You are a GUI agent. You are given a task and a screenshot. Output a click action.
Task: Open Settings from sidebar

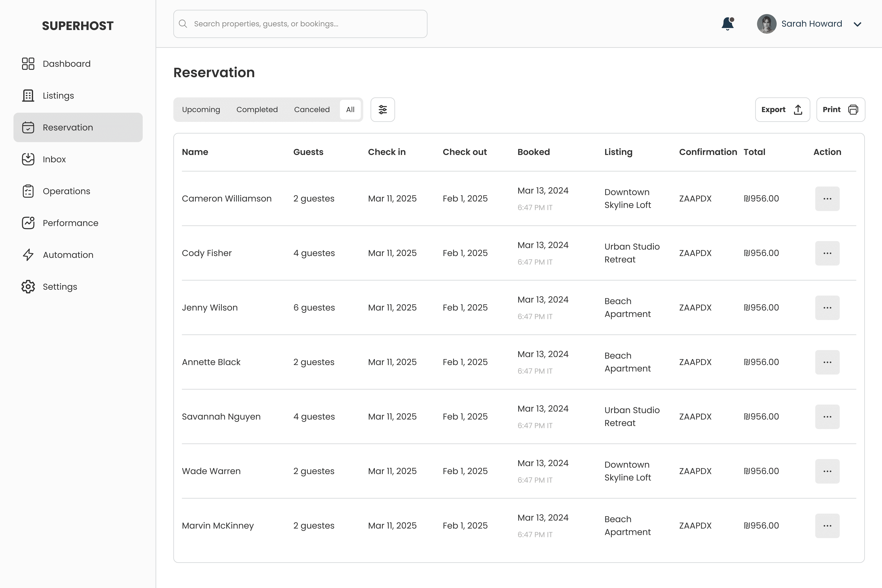pos(60,287)
